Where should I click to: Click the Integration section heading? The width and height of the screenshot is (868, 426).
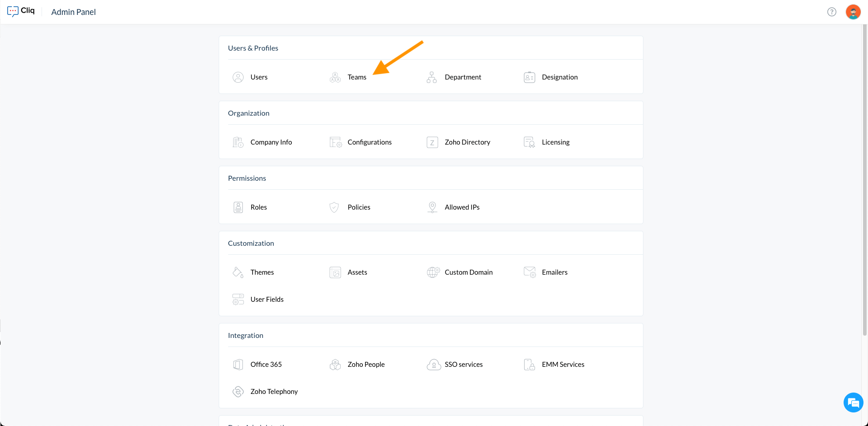tap(245, 336)
